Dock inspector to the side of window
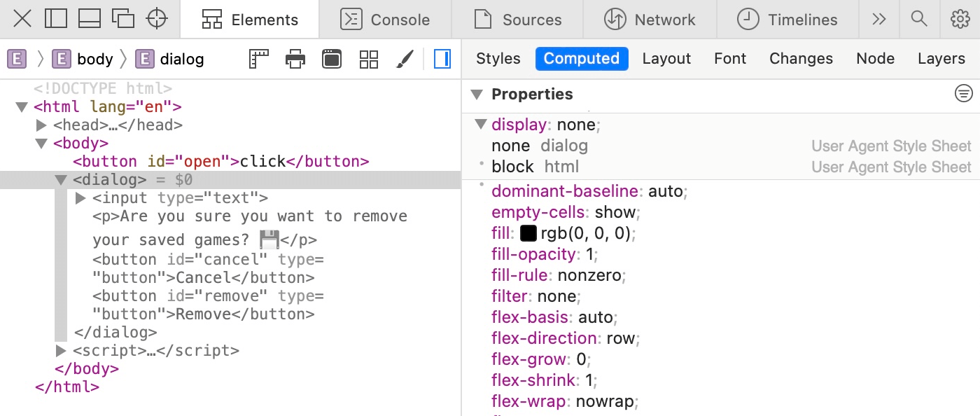 [x=55, y=19]
